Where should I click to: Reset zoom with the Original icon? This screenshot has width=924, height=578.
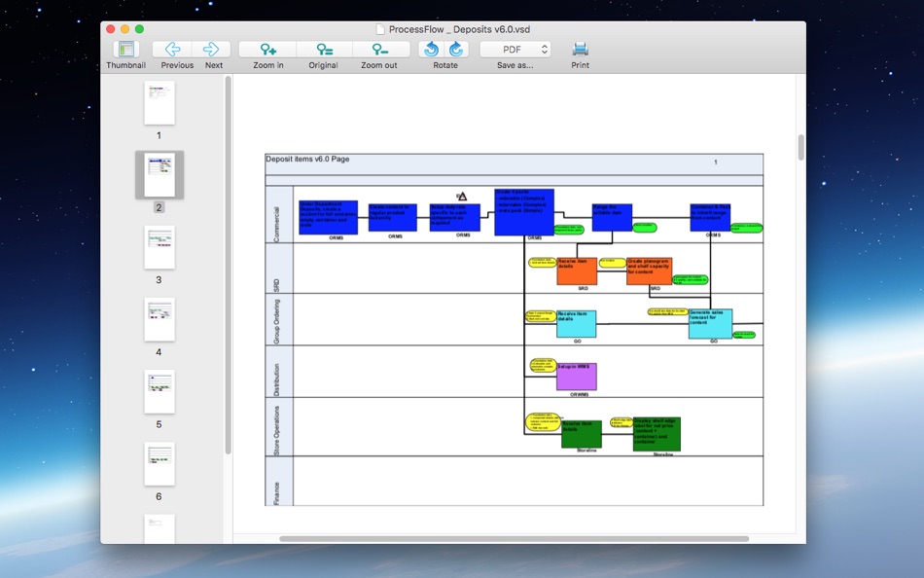click(x=324, y=49)
